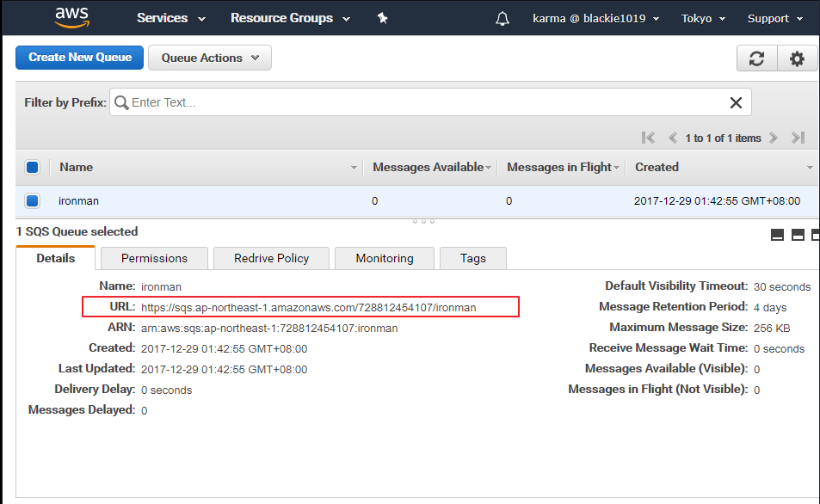Click the pin shortcut icon in navbar
This screenshot has height=504, width=820.
[x=383, y=18]
